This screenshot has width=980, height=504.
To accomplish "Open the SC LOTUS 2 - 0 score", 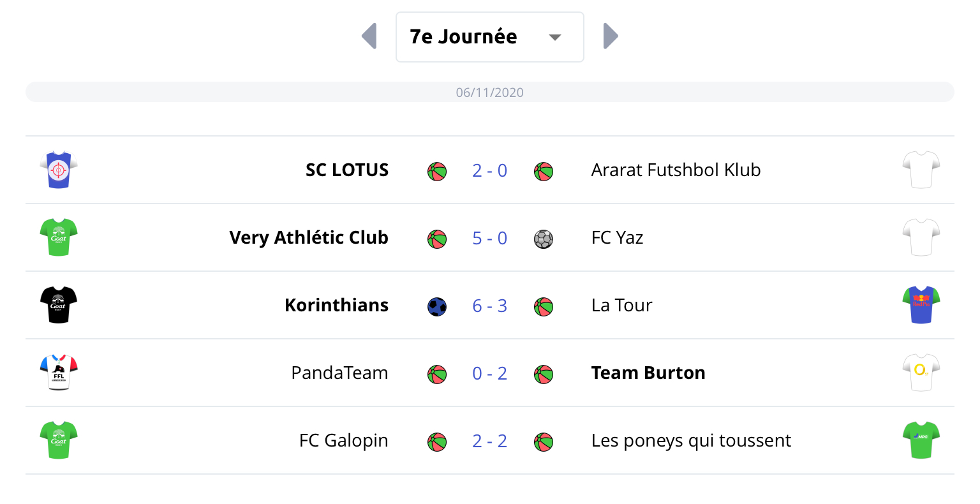I will [x=489, y=170].
